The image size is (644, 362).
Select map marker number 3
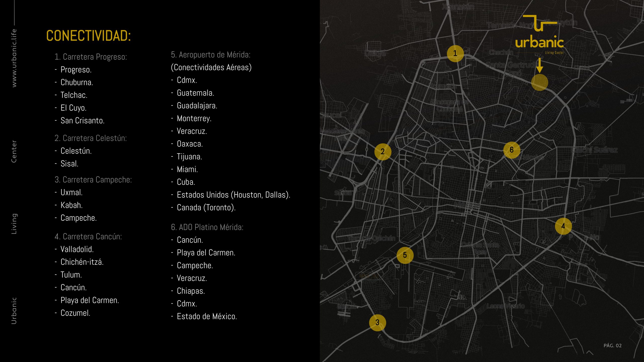pos(377,323)
